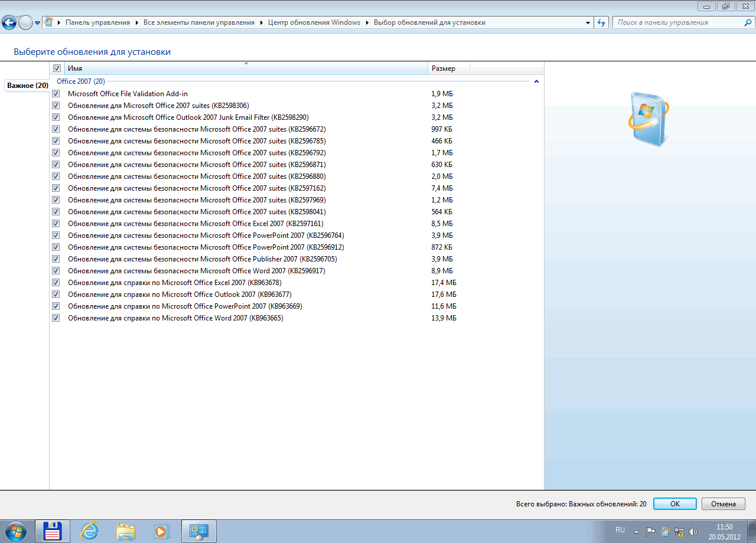Click the "Выбор обновлений для установки" breadcrumb
The height and width of the screenshot is (543, 756).
[429, 22]
